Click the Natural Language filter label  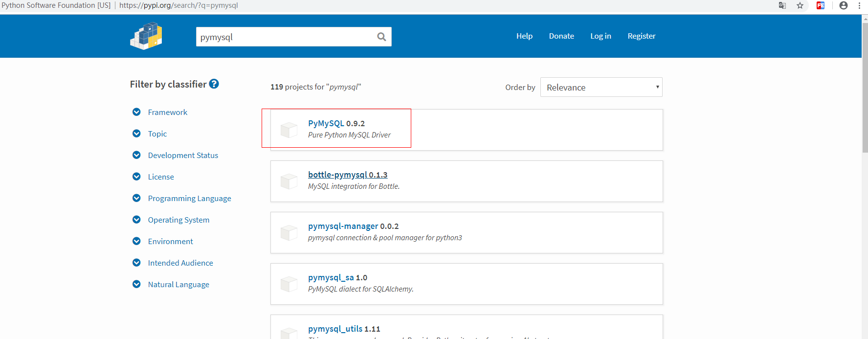point(178,284)
